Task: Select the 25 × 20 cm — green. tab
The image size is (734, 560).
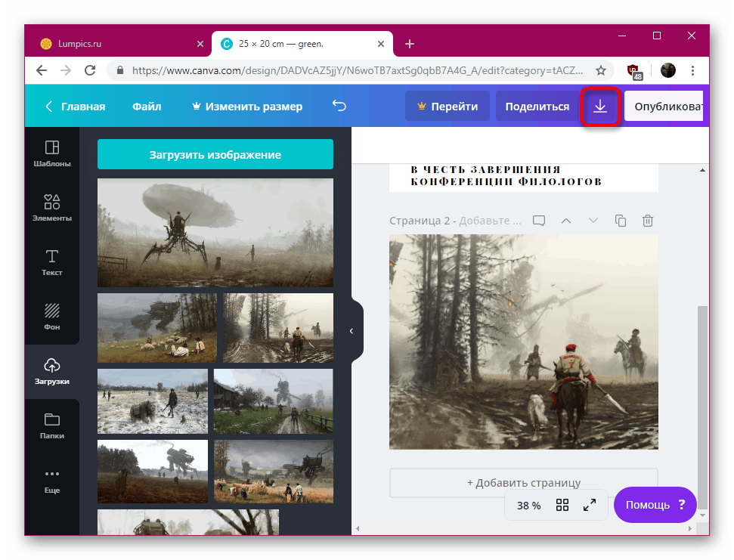Action: pyautogui.click(x=302, y=44)
